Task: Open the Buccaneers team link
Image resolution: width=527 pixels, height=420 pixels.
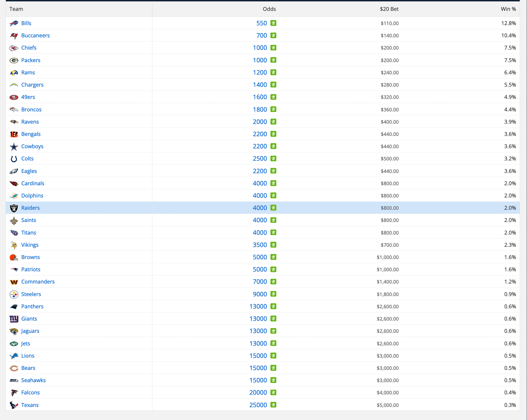Action: pyautogui.click(x=35, y=35)
